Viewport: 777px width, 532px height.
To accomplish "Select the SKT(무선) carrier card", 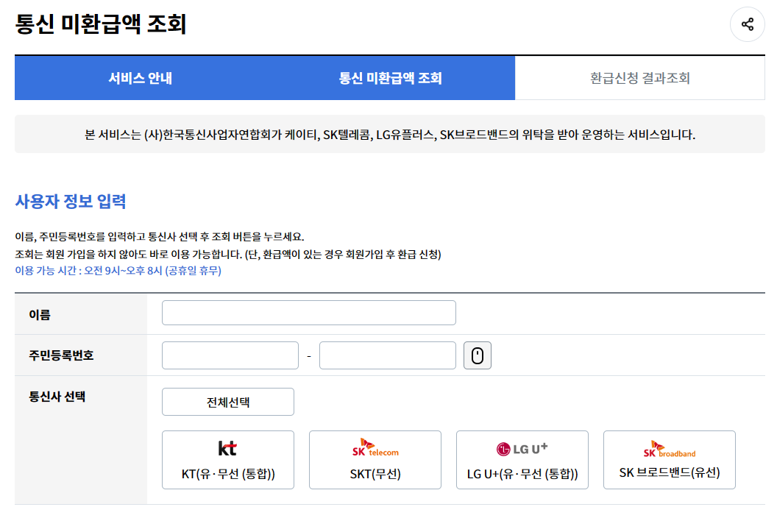I will (x=375, y=459).
